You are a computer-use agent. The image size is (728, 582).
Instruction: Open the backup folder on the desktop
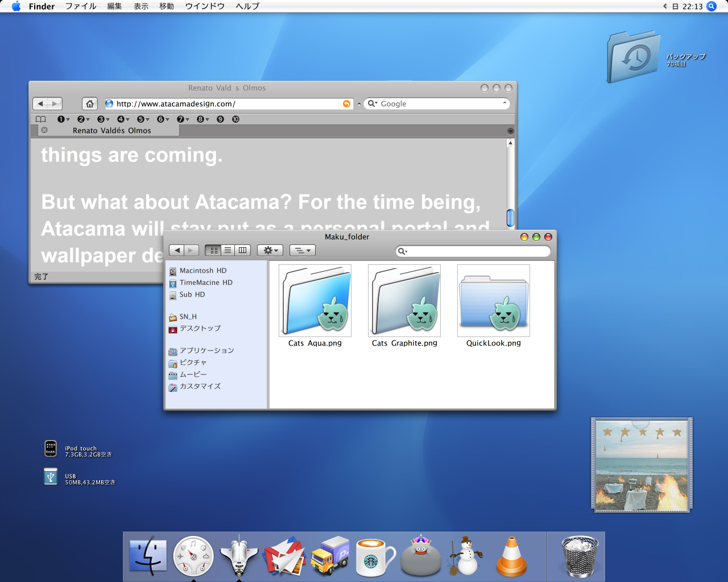[x=634, y=57]
